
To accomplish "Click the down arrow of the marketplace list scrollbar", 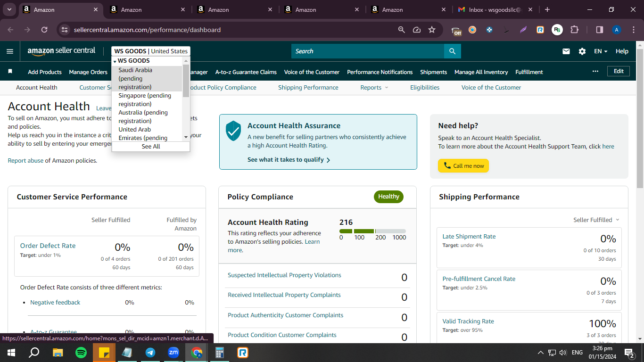I will 186,137.
